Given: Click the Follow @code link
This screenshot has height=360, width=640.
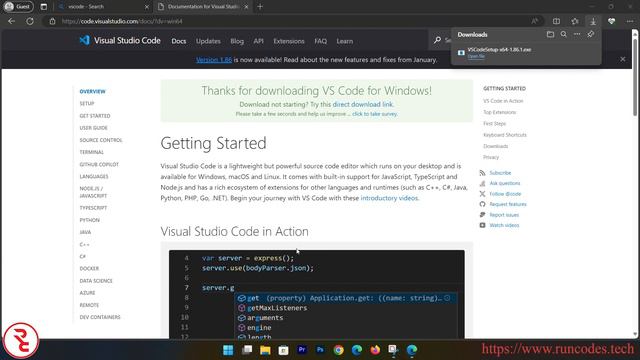Looking at the screenshot, I should 505,194.
